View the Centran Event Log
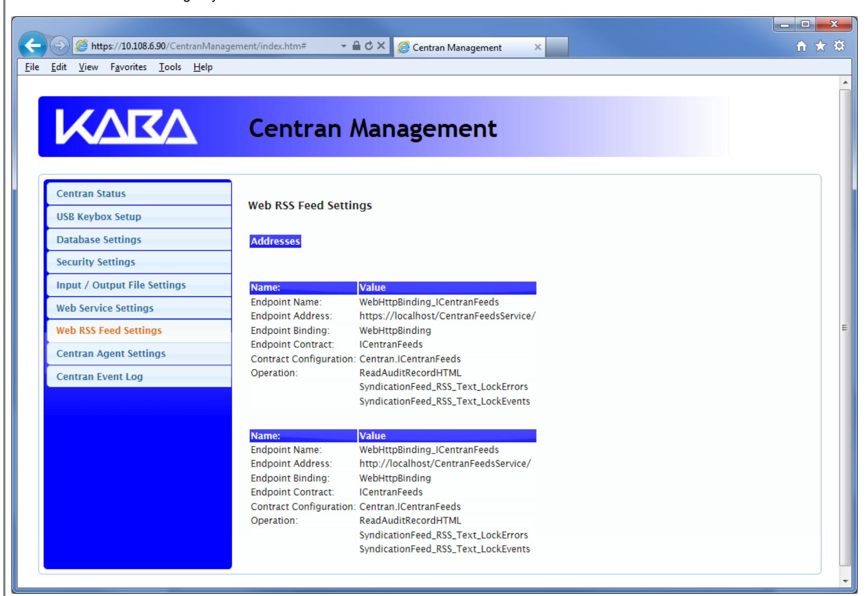The image size is (868, 596). coord(139,377)
